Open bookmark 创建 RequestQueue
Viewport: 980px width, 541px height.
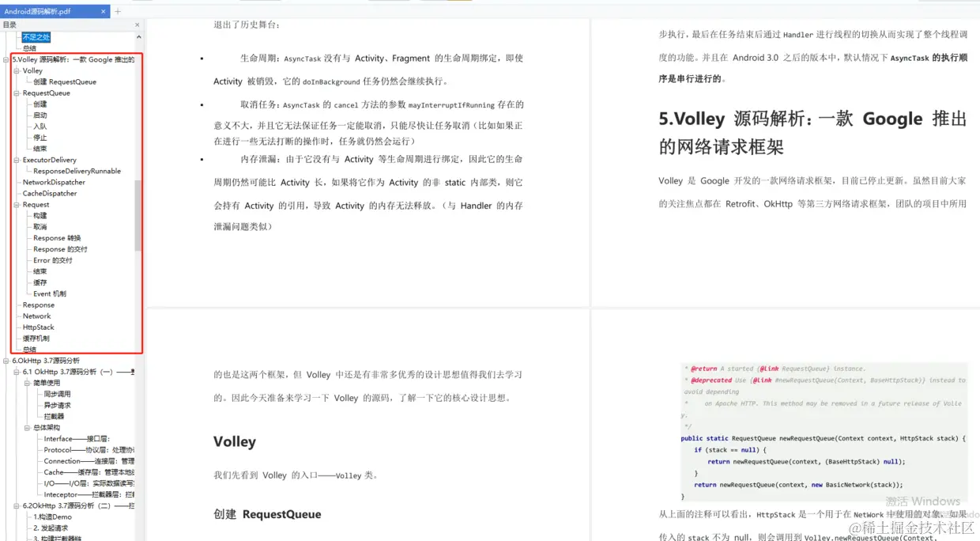65,81
